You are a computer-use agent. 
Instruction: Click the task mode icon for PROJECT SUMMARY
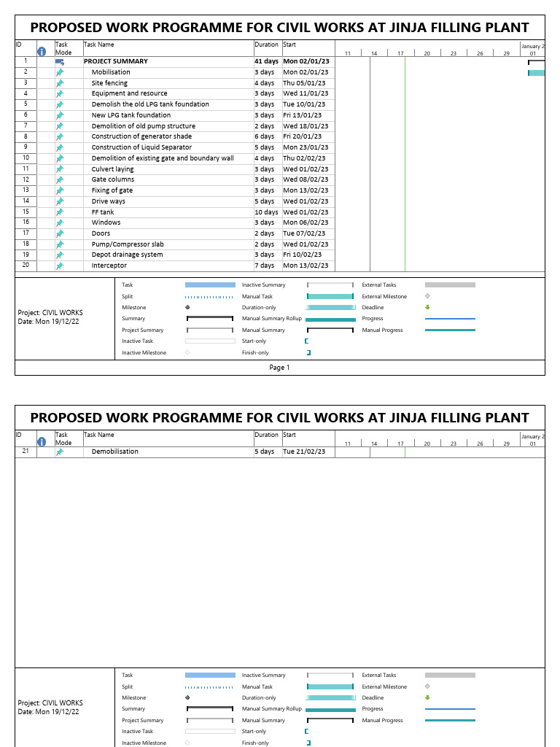click(60, 61)
